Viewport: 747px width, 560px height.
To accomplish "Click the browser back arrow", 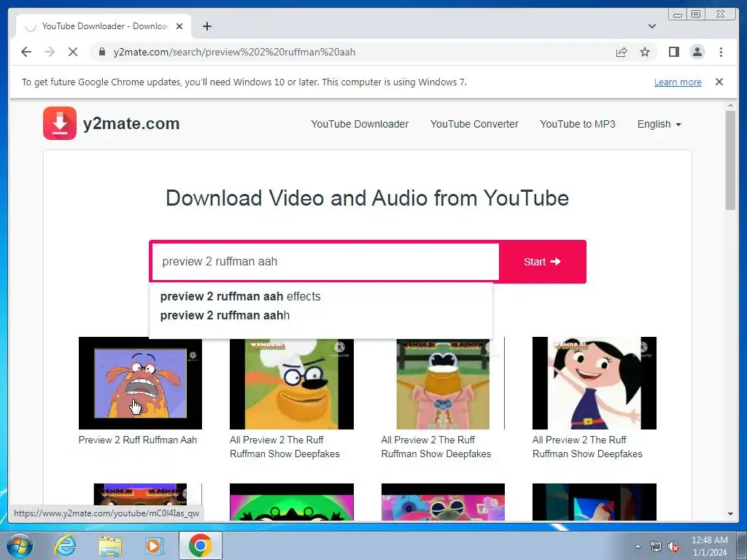I will [x=26, y=52].
